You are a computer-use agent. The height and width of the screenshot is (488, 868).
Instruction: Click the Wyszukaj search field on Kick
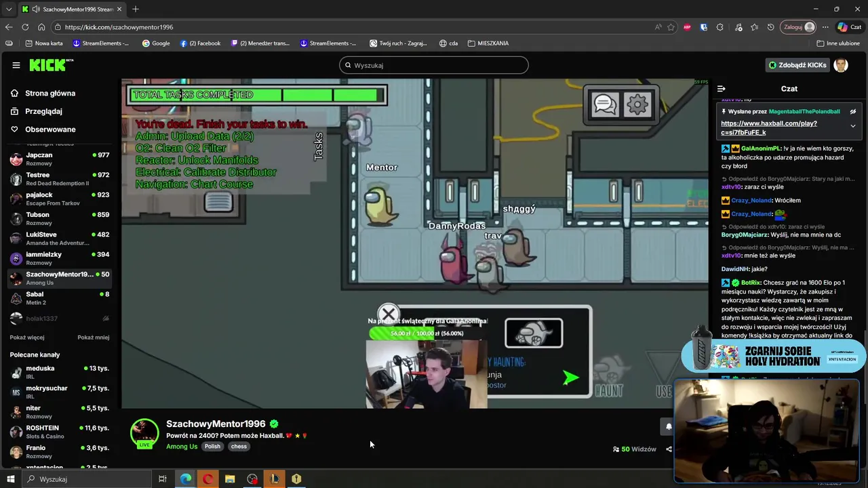click(x=434, y=65)
